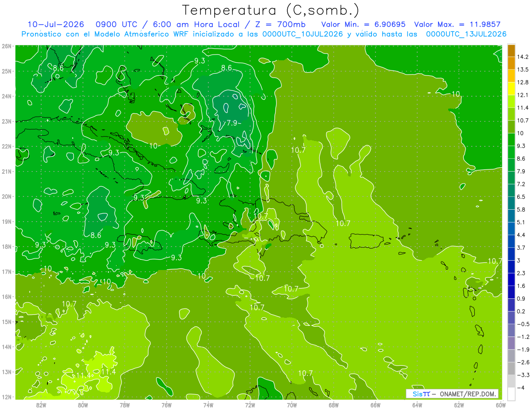Click the Valor Min. = 6.90695 readout
Screen dimensions: 532x411
click(x=363, y=24)
